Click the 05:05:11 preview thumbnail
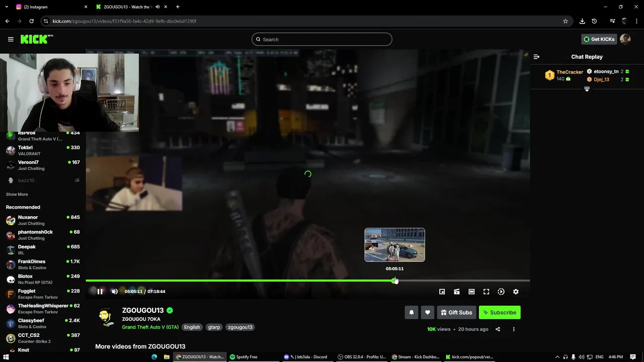Viewport: 644px width, 362px height. pos(394,245)
